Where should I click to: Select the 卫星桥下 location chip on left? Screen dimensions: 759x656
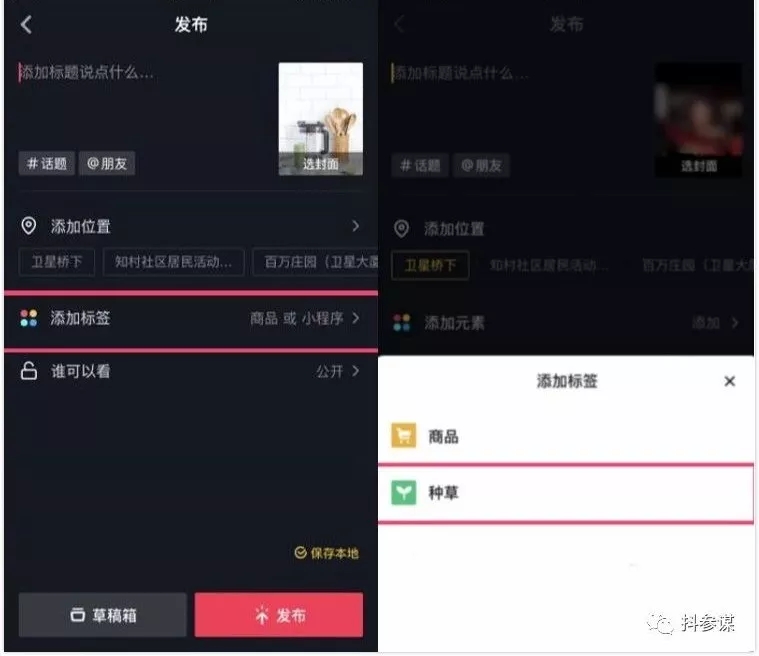point(57,262)
